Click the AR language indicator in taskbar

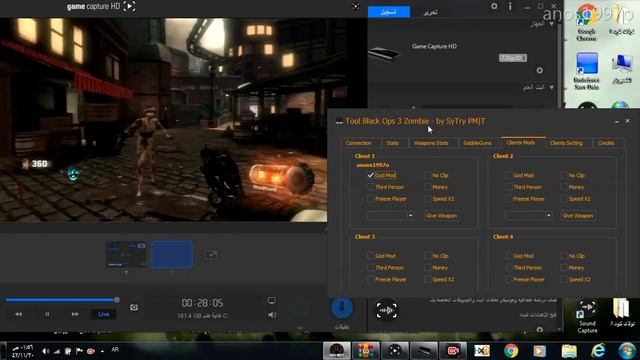pos(115,349)
